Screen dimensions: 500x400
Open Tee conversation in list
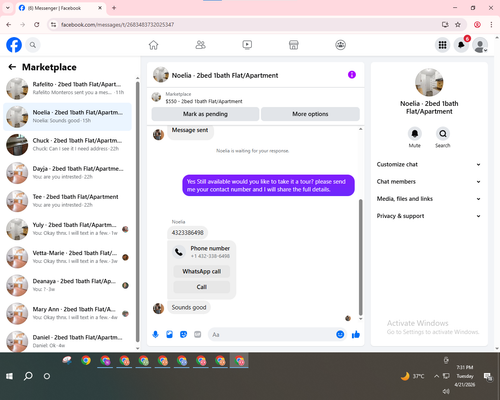(x=67, y=201)
